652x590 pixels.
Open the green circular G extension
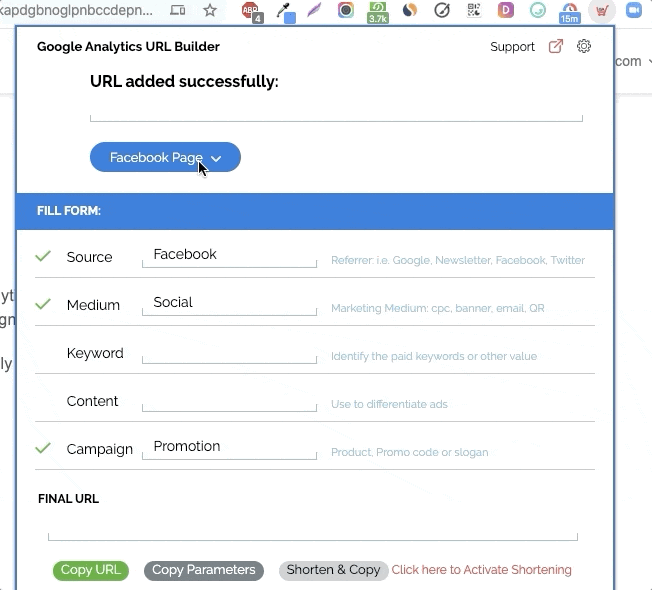[x=538, y=10]
